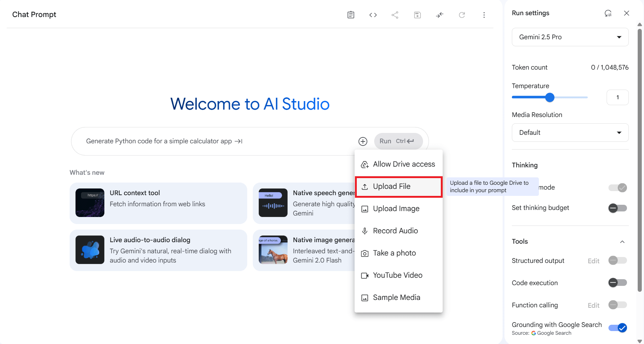Viewport: 644px width, 344px height.
Task: Open the URL context tool card
Action: 158,203
